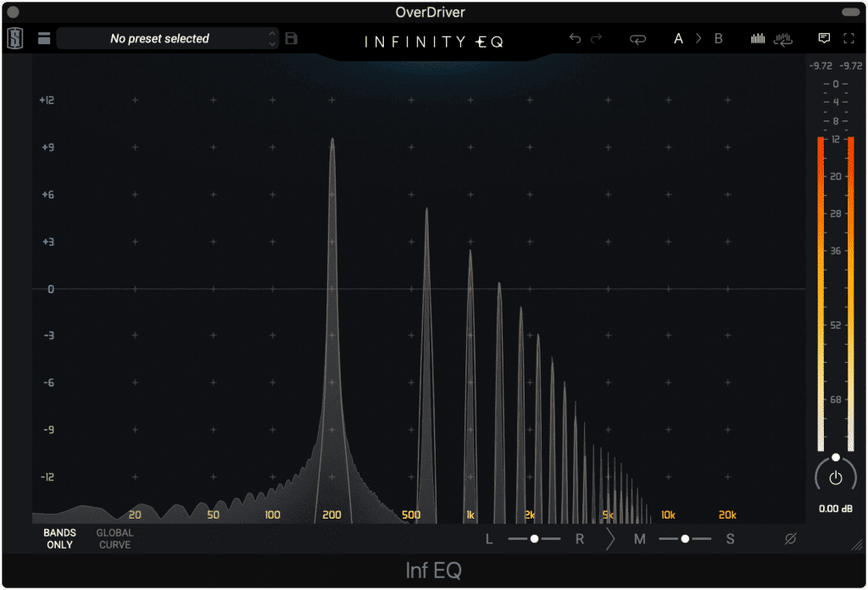868x590 pixels.
Task: Click the +6 gain scale label
Action: coord(48,194)
